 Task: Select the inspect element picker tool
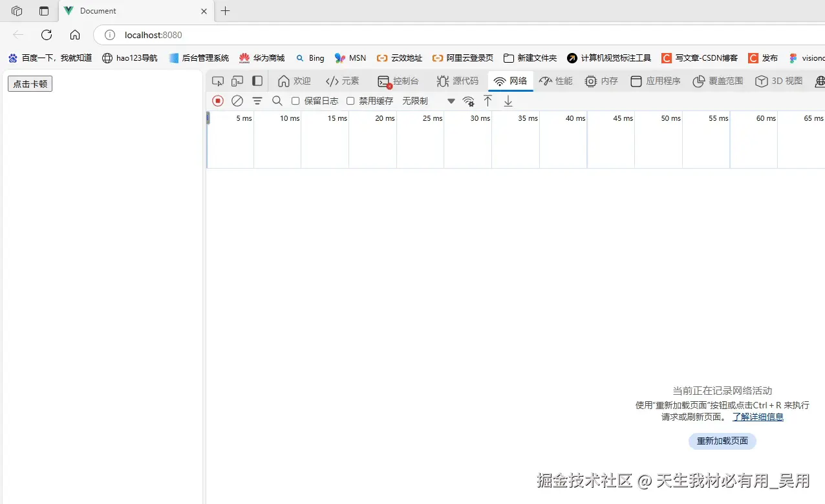point(218,81)
